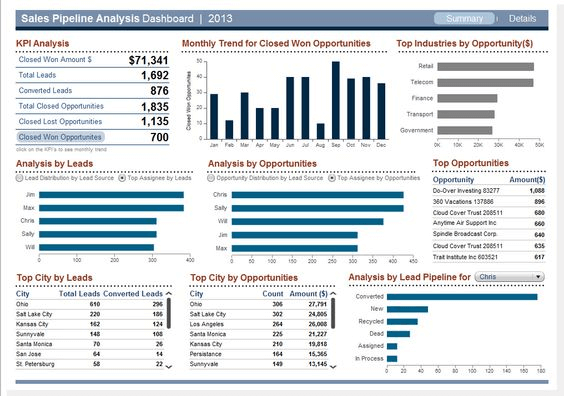Select Total Closed Opportunities KPI
This screenshot has height=396, width=564.
(92, 106)
